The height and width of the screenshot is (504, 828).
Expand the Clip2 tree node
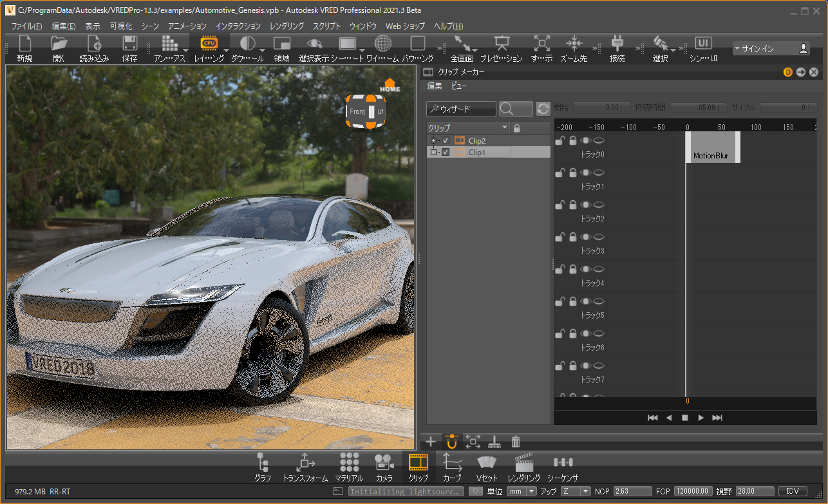(433, 140)
